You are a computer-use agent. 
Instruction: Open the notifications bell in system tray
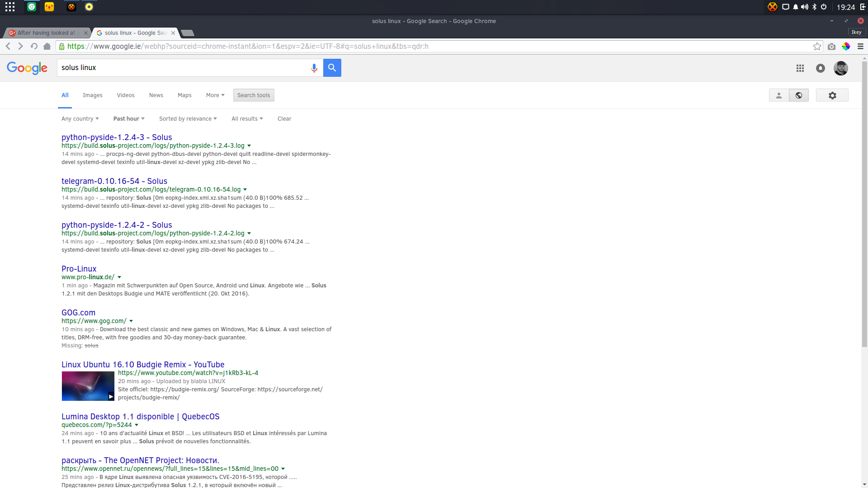coord(796,7)
